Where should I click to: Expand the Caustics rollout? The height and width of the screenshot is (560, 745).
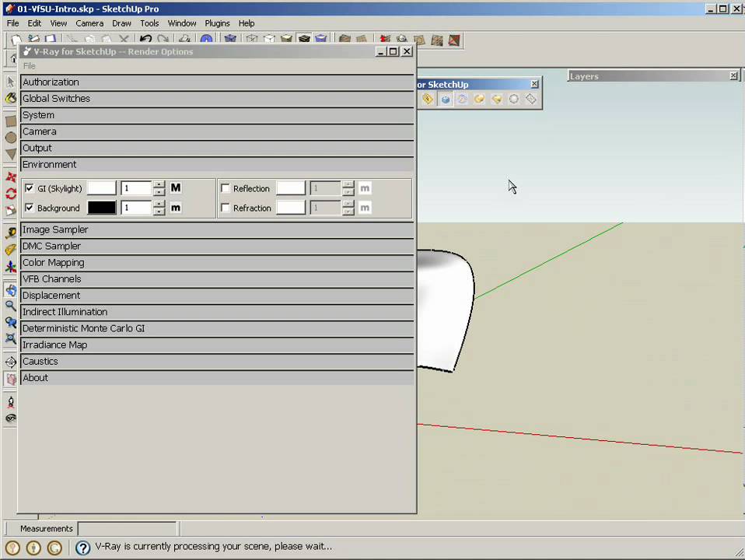[217, 362]
